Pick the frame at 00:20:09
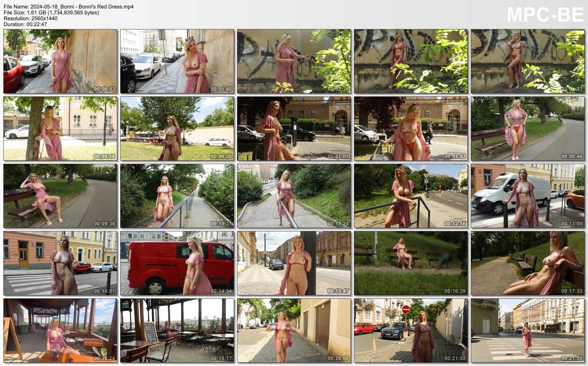Image resolution: width=588 pixels, height=366 pixels. tap(294, 331)
